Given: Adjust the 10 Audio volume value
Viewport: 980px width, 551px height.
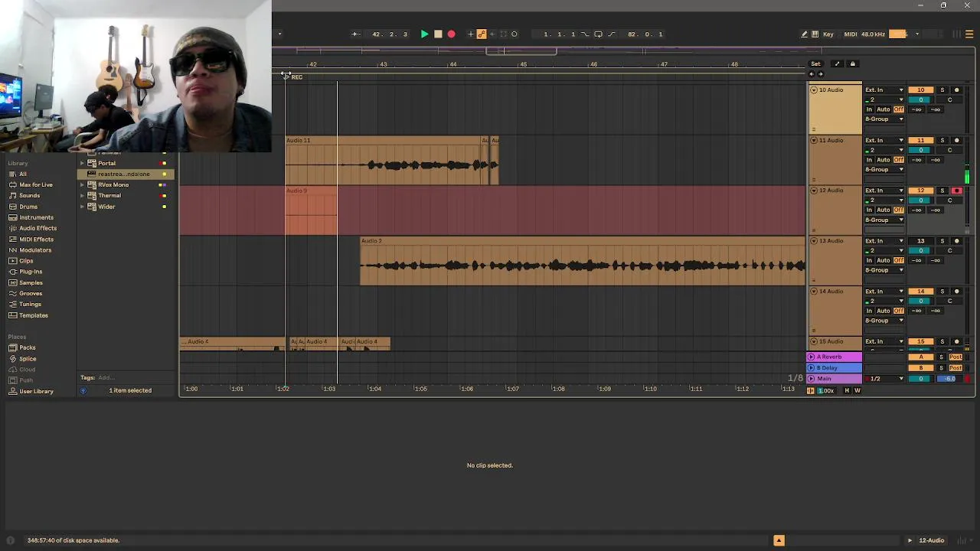Looking at the screenshot, I should tap(921, 100).
